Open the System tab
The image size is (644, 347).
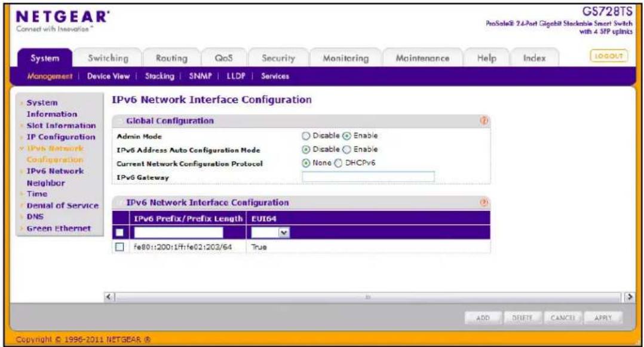point(45,59)
